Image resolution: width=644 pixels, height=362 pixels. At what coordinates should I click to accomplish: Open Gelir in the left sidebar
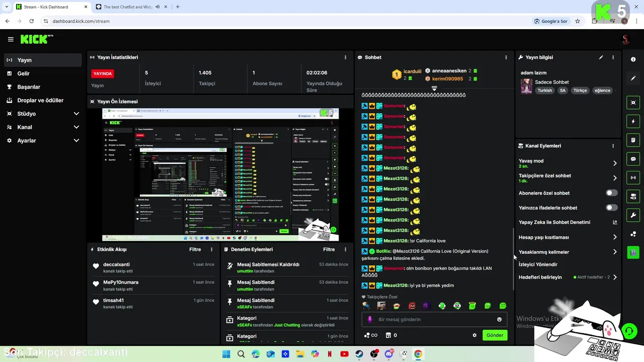43,73
